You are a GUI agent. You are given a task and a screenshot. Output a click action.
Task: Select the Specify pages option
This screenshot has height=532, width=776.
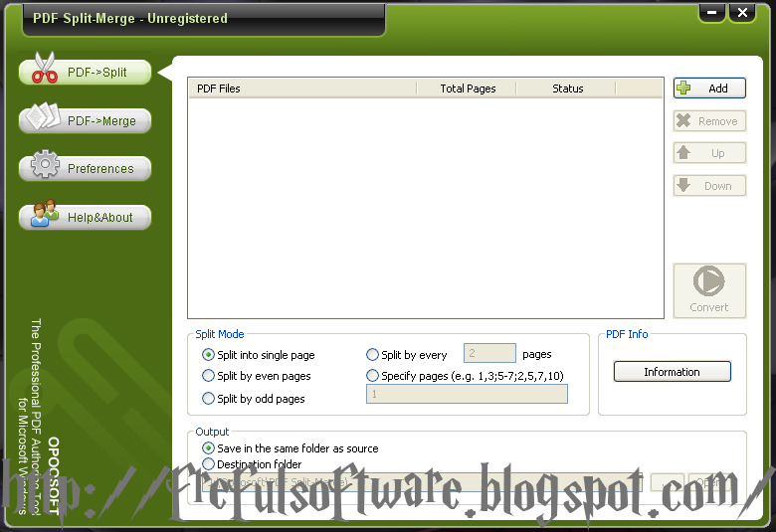point(465,376)
